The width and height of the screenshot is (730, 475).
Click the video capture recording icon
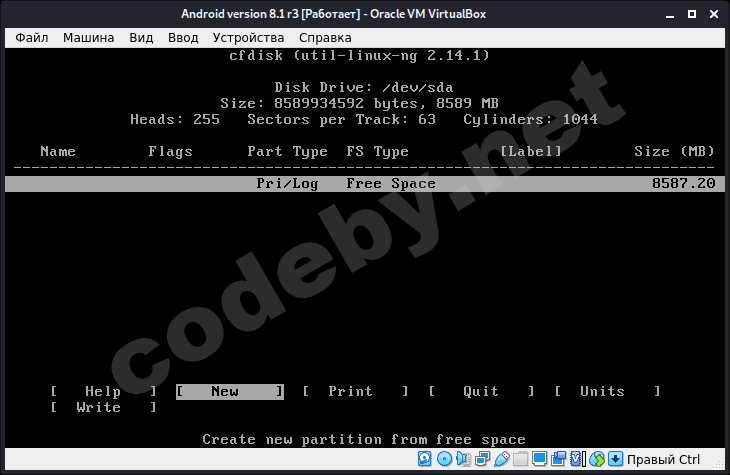pyautogui.click(x=558, y=459)
